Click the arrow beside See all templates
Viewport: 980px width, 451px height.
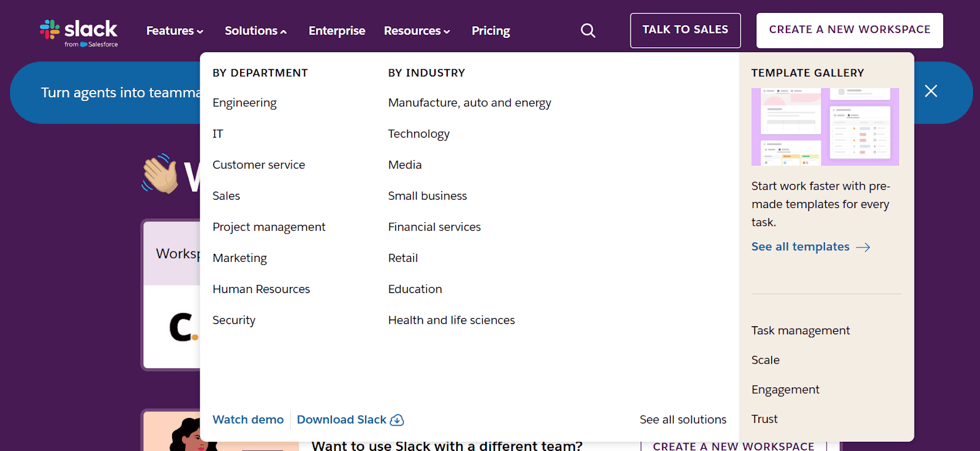coord(863,247)
